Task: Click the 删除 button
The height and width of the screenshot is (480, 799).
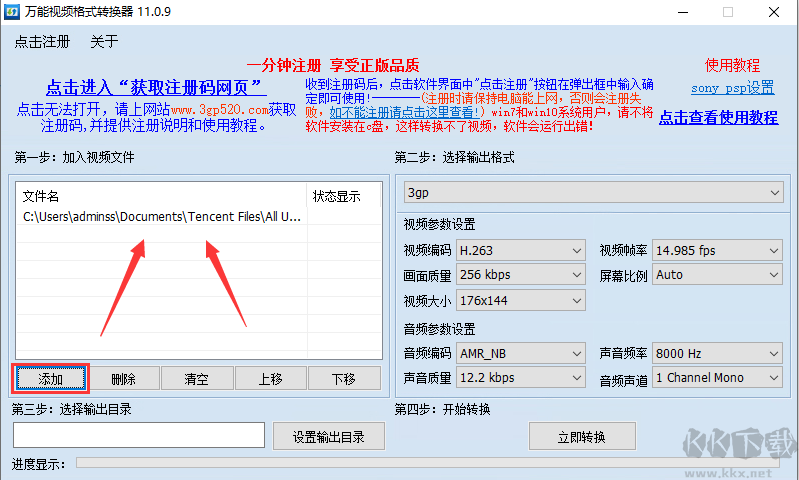Action: pos(123,379)
